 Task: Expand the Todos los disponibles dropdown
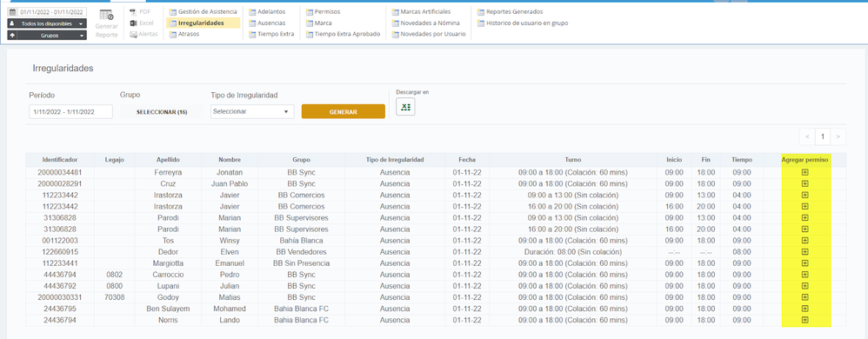coord(47,23)
